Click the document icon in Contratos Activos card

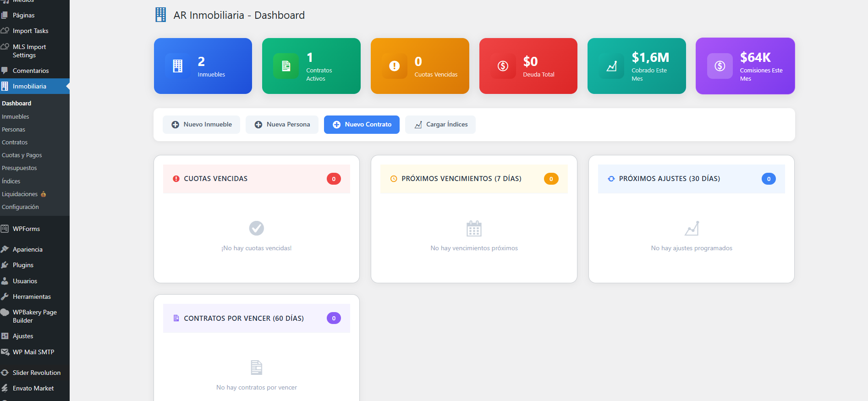click(x=286, y=66)
